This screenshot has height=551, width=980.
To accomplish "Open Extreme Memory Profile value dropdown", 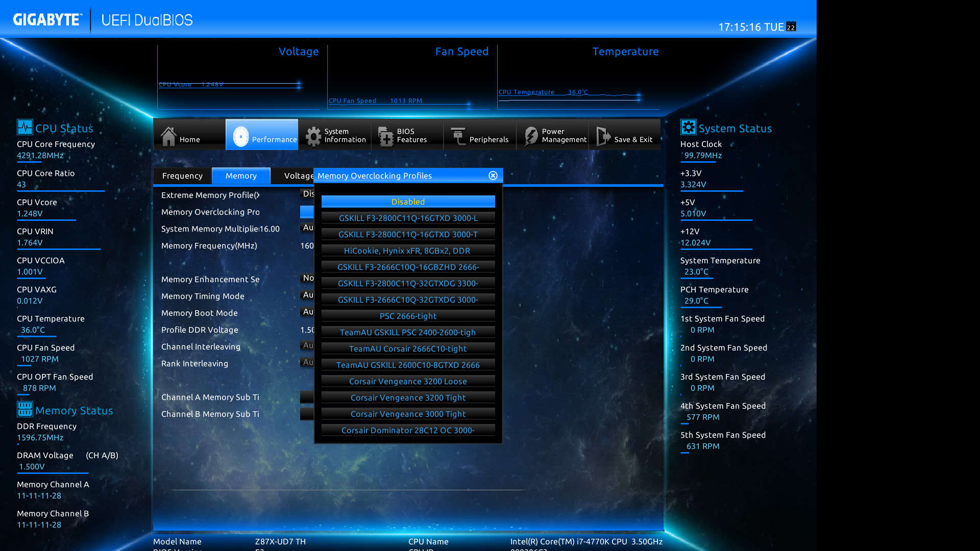I will click(x=307, y=194).
